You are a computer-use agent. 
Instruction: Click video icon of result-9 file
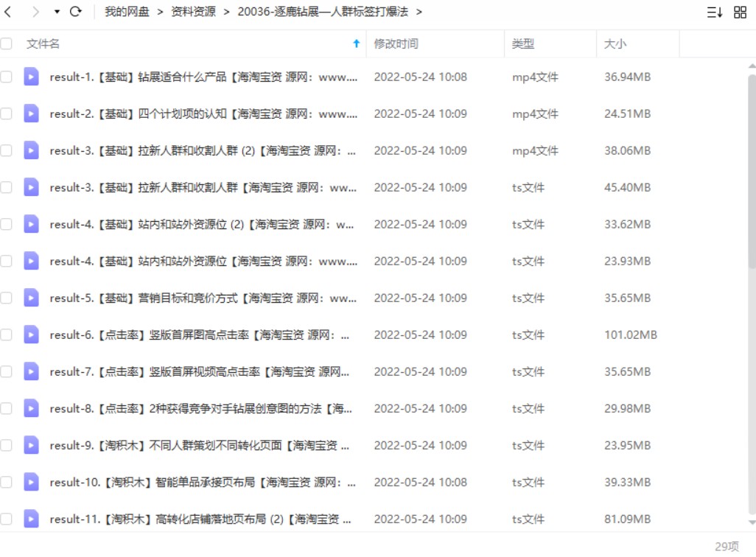[32, 445]
